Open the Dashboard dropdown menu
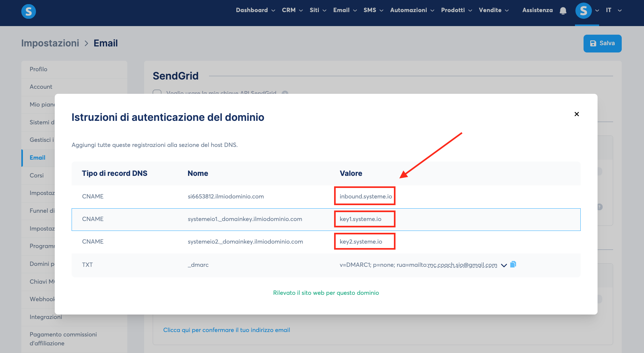Viewport: 644px width, 353px height. pos(255,10)
